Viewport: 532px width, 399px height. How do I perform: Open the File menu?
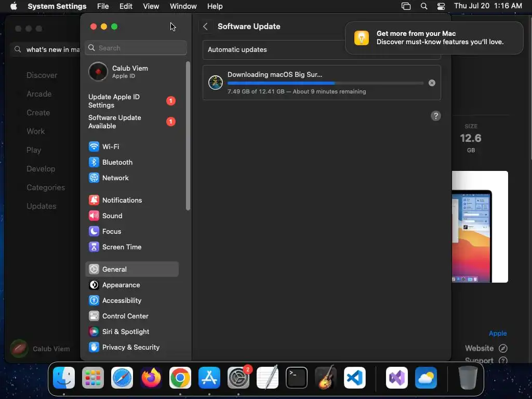[x=103, y=6]
